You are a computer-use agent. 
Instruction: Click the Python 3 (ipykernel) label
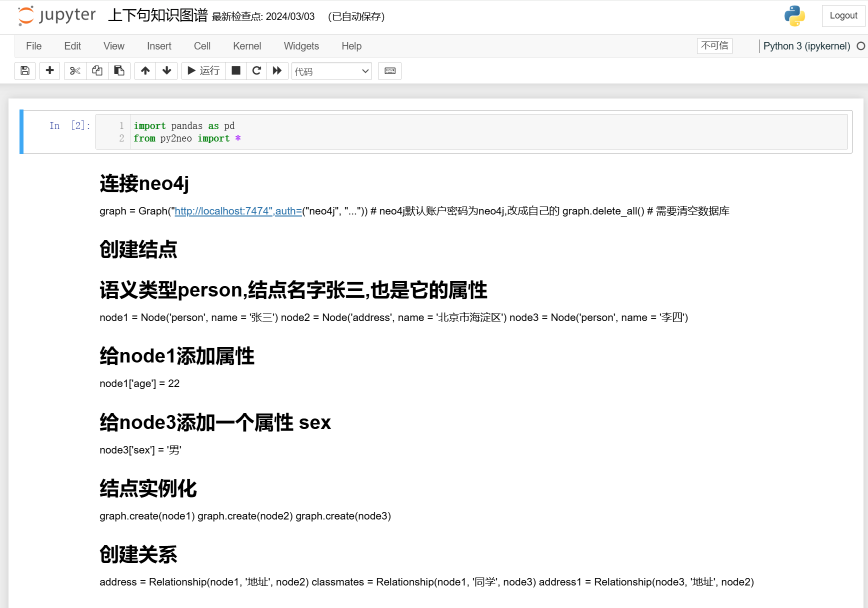[806, 46]
